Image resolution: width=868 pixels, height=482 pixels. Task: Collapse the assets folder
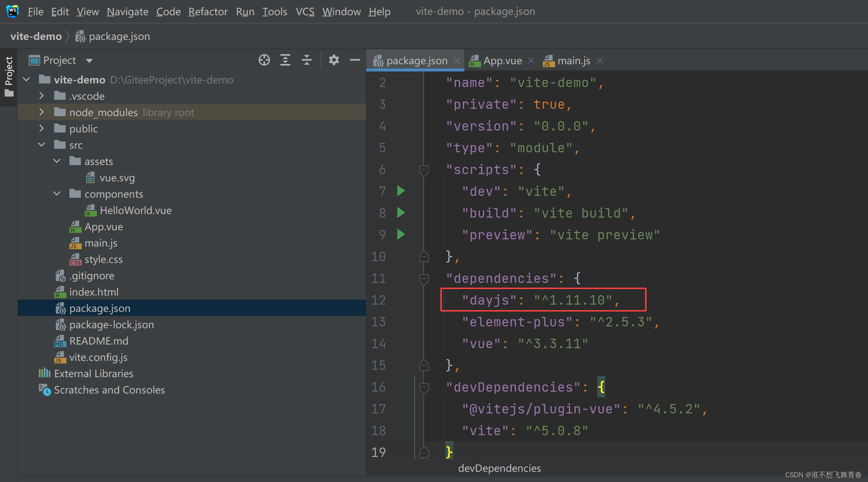[x=57, y=161]
